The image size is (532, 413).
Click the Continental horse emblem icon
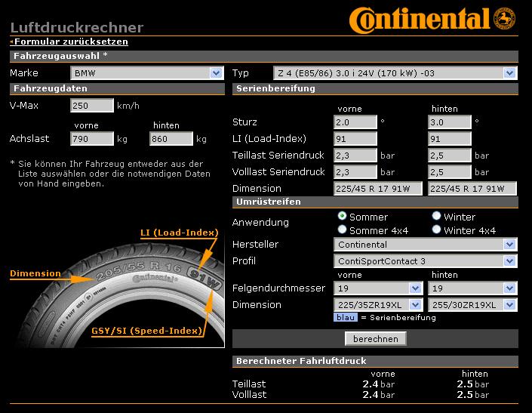pos(504,19)
